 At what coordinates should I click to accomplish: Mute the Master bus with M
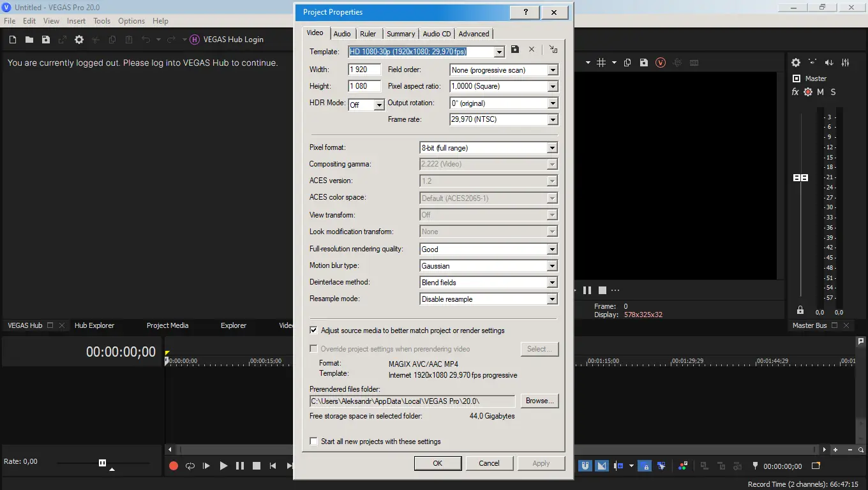click(821, 92)
